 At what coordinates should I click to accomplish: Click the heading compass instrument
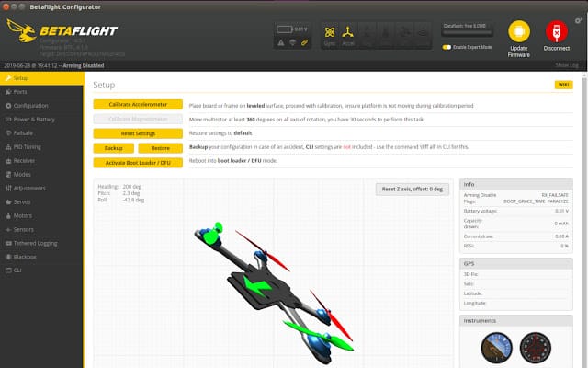pos(536,348)
